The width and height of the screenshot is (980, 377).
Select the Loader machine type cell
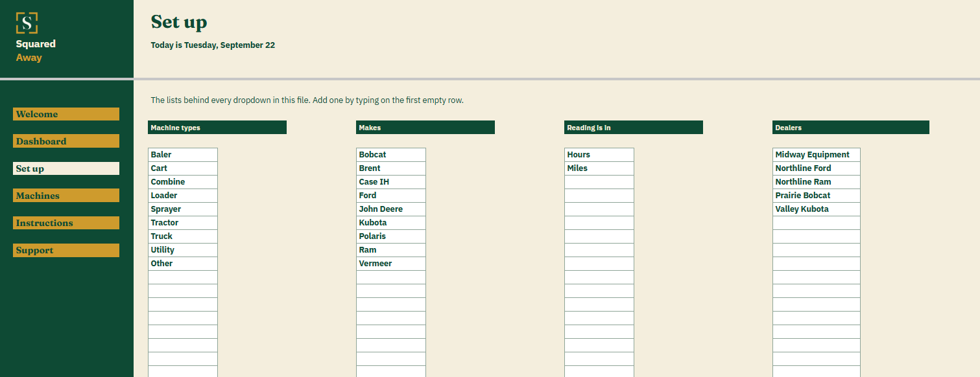pos(183,196)
